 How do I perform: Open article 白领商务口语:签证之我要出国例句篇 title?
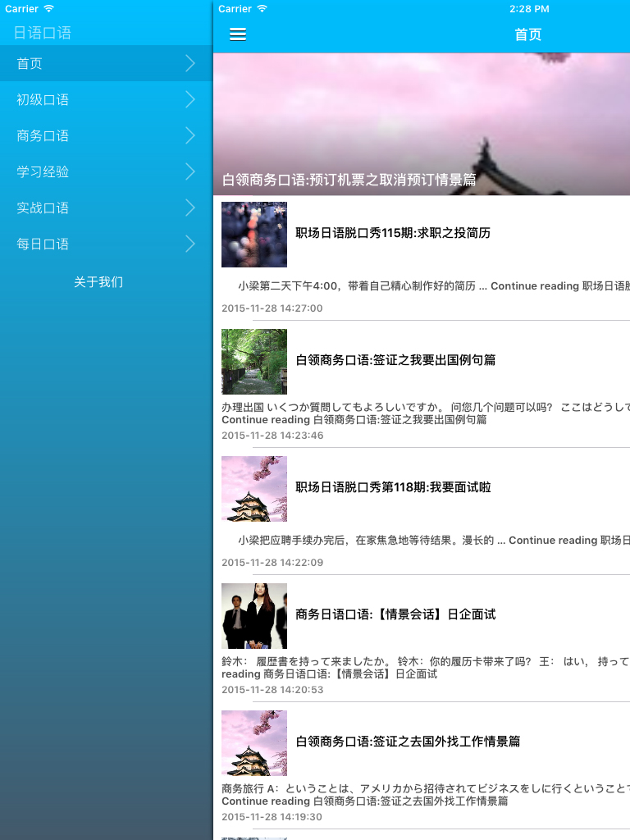[x=395, y=360]
